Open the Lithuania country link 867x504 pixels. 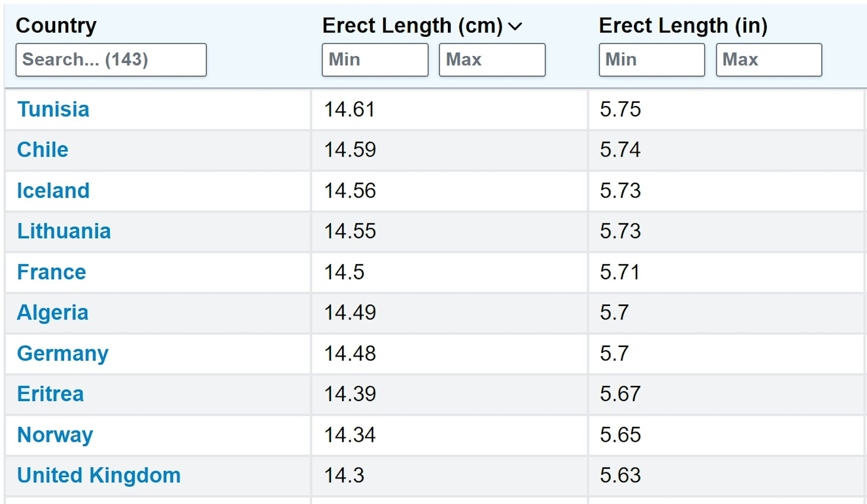pyautogui.click(x=64, y=231)
